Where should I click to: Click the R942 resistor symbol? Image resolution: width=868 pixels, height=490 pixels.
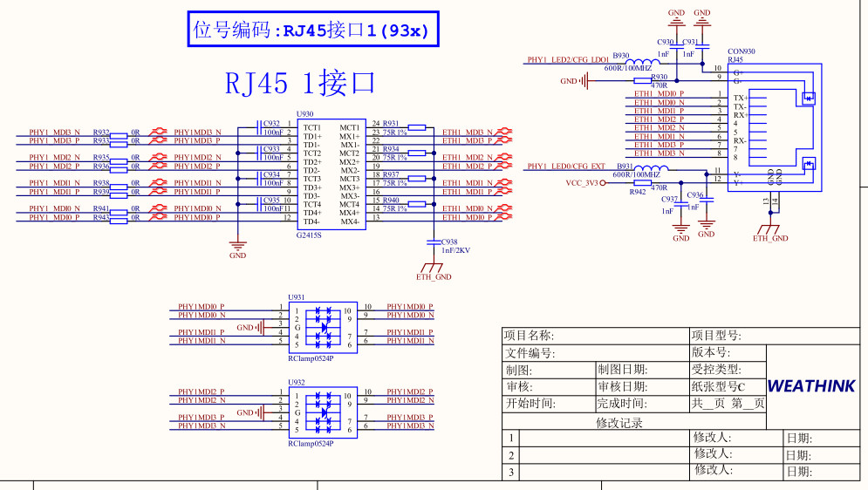642,182
